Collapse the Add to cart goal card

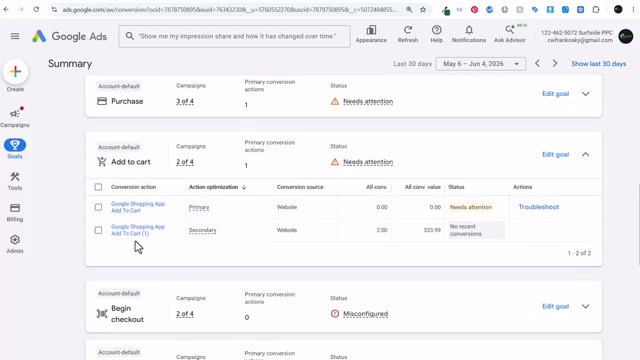coord(585,155)
